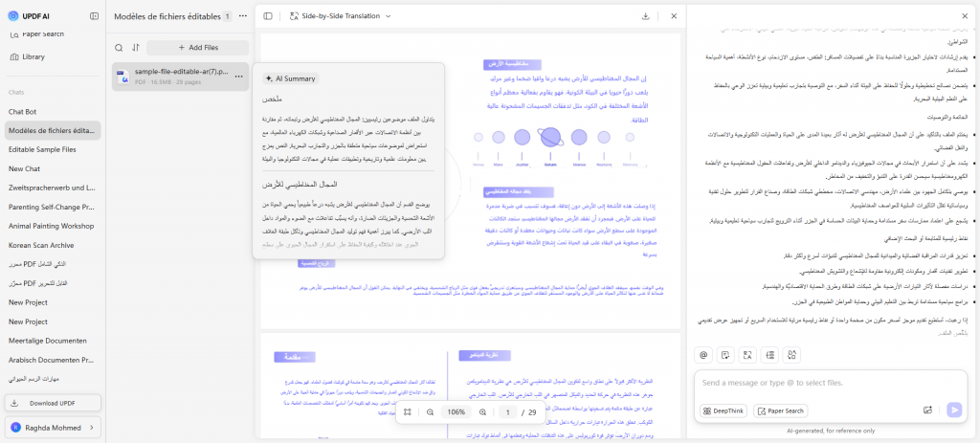Click the current page number field
The width and height of the screenshot is (980, 443).
[x=508, y=411]
